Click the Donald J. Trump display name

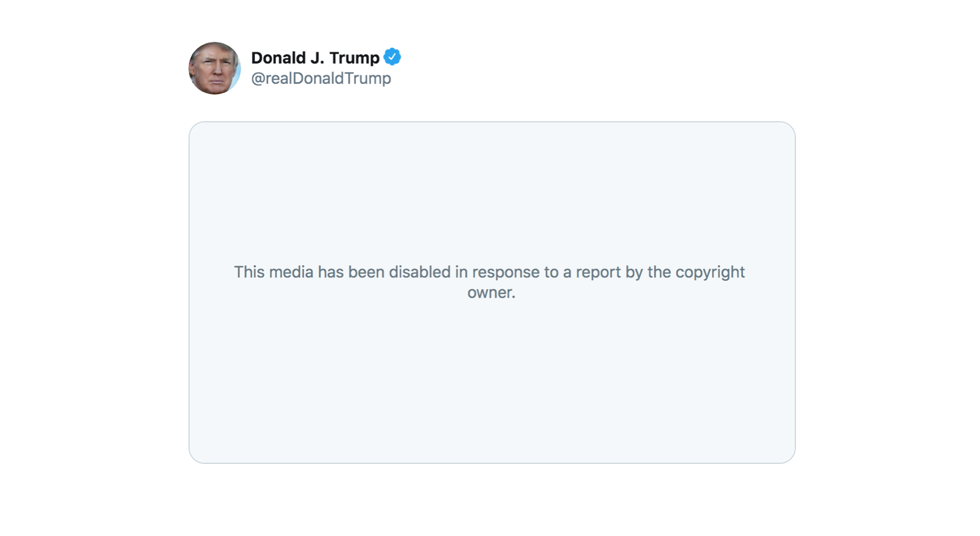tap(315, 58)
